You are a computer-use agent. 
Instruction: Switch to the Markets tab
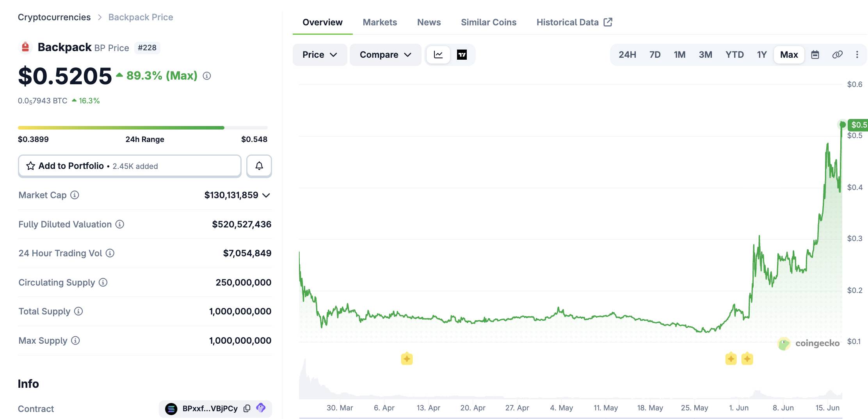coord(380,22)
